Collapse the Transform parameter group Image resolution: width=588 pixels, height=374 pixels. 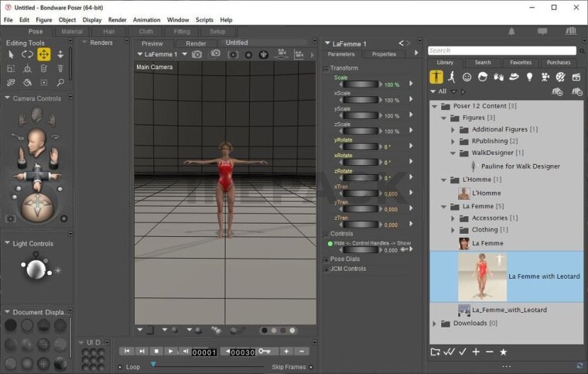click(x=326, y=68)
